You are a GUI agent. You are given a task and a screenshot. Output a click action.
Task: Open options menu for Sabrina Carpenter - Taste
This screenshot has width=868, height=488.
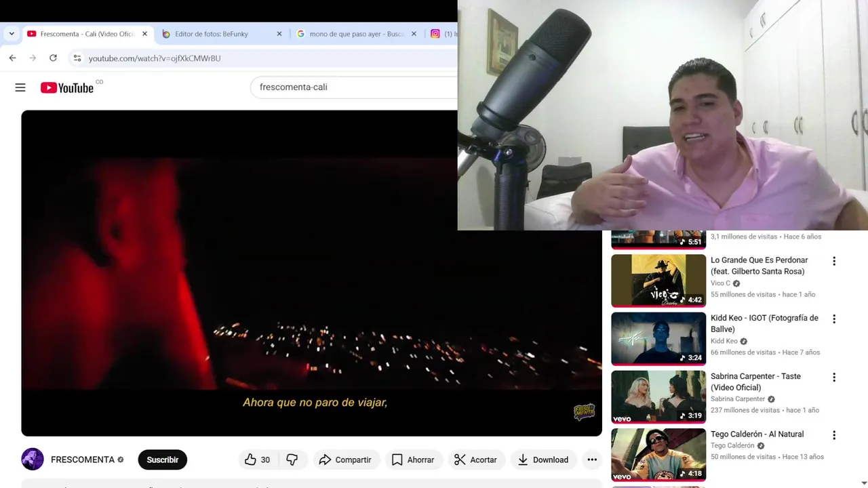click(x=834, y=377)
